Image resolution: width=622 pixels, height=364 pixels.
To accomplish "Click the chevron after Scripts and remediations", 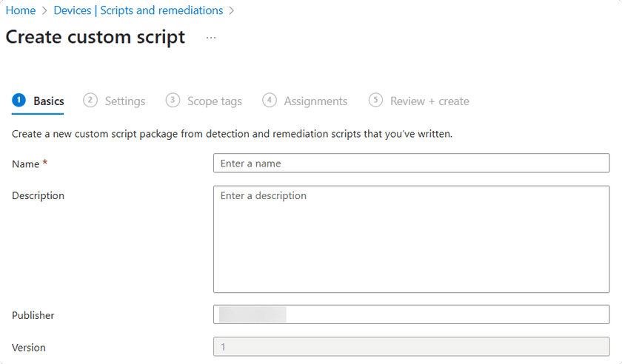I will [x=232, y=10].
